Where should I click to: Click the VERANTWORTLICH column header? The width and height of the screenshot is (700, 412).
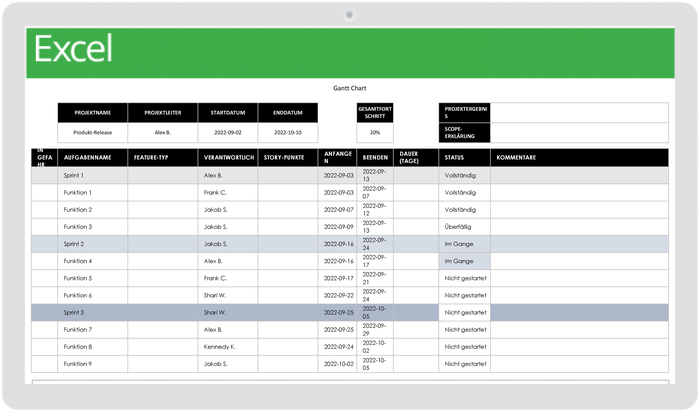click(x=228, y=158)
